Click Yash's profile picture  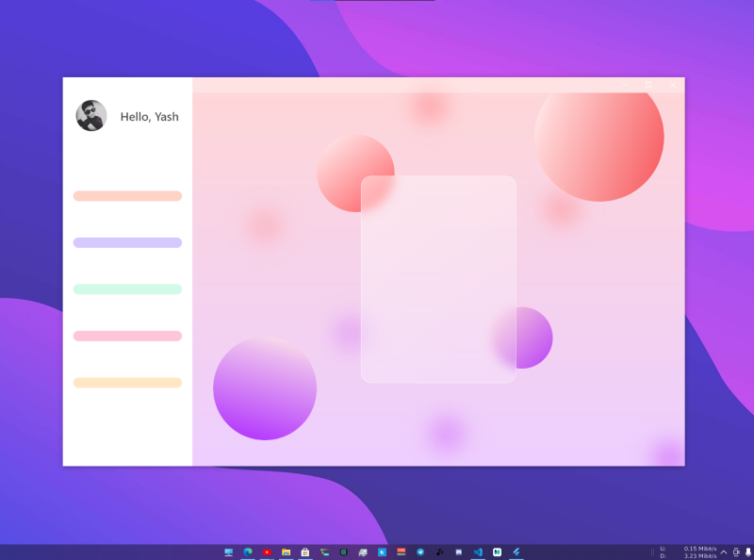pos(91,116)
